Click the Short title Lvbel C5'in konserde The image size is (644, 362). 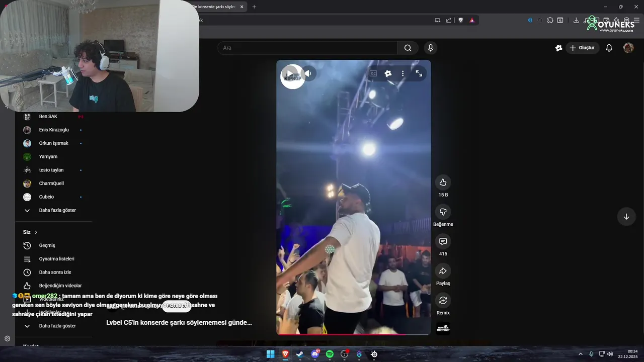point(179,322)
